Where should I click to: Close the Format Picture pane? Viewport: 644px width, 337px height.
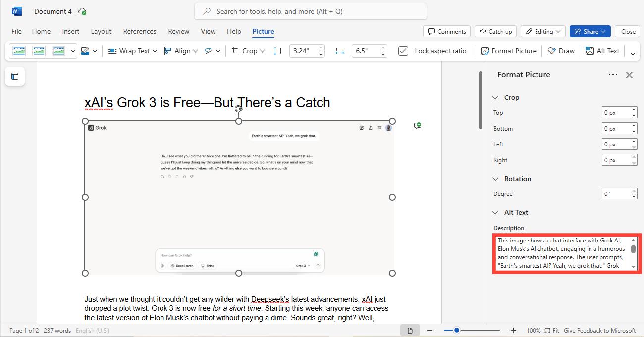click(x=629, y=75)
